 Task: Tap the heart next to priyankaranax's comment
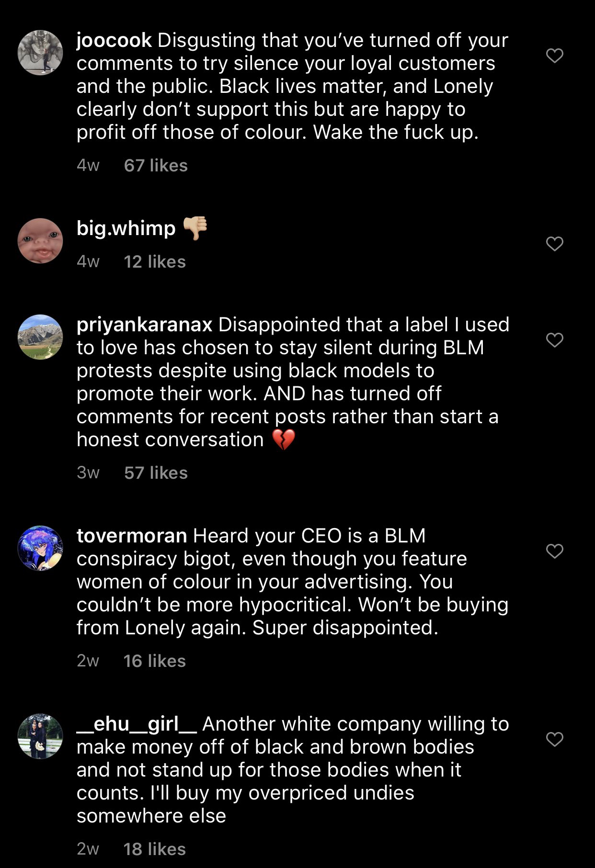click(x=554, y=340)
